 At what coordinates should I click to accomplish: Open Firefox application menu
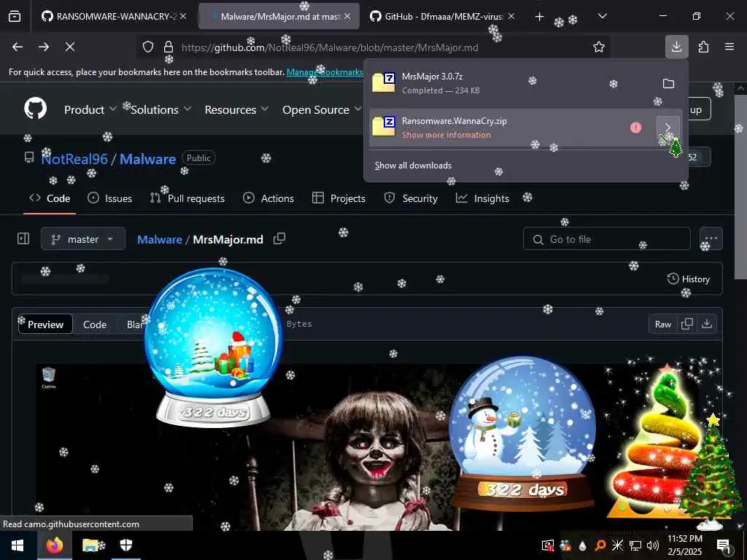(x=729, y=47)
